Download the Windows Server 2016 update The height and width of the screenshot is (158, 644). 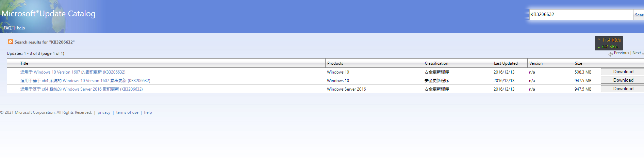[x=623, y=89]
